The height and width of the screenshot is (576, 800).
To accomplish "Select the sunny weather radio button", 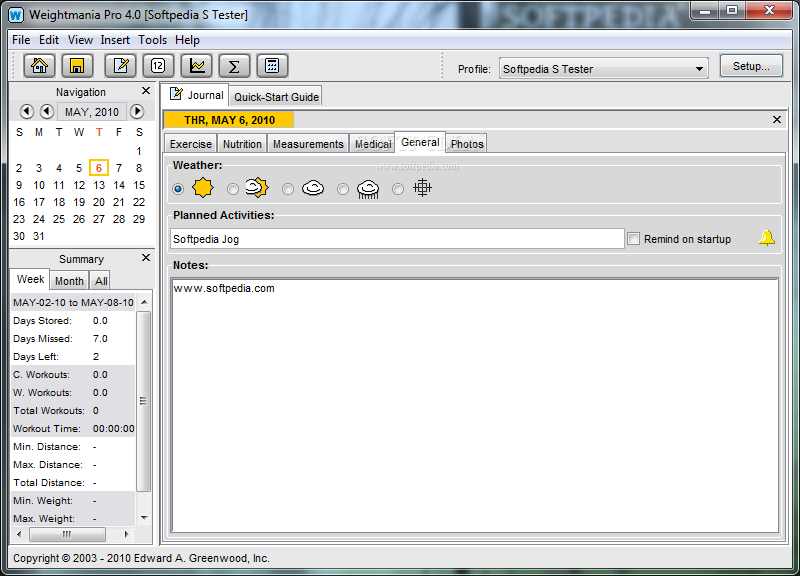I will pos(178,189).
